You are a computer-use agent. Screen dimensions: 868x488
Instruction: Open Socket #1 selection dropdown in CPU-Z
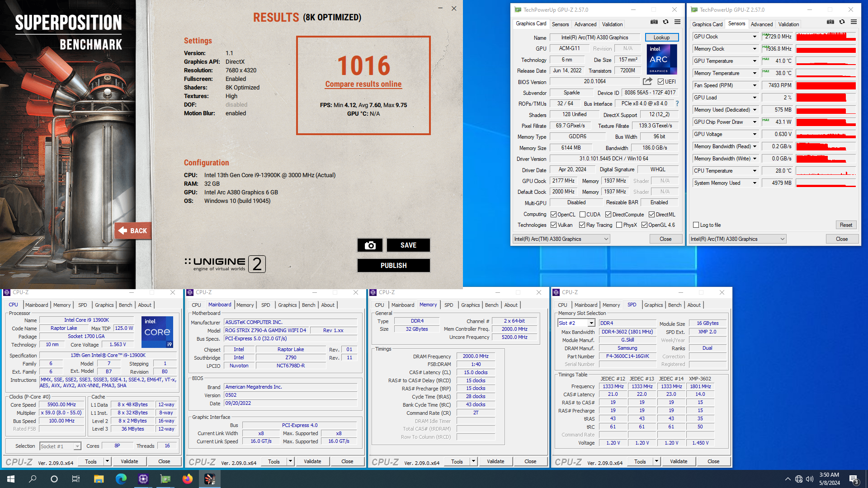coord(60,446)
